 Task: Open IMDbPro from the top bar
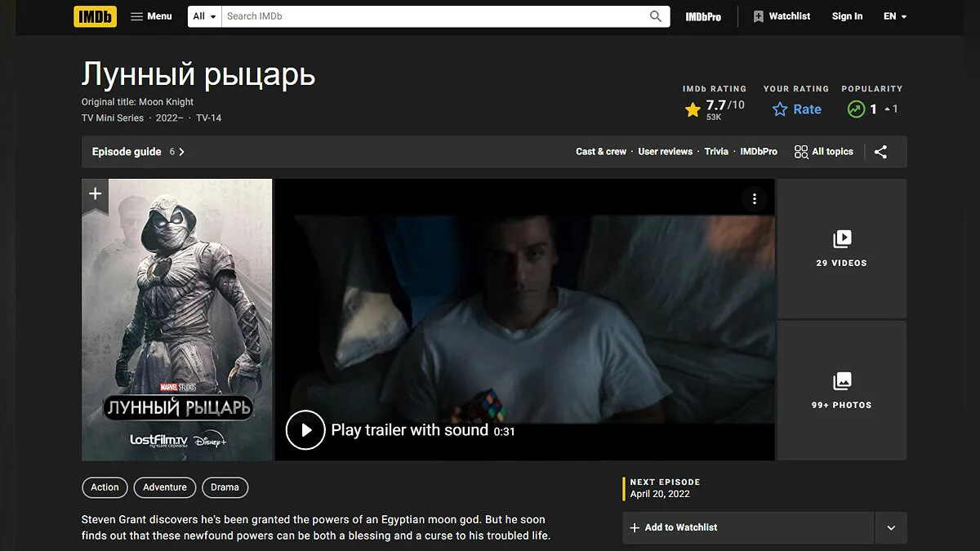[703, 16]
